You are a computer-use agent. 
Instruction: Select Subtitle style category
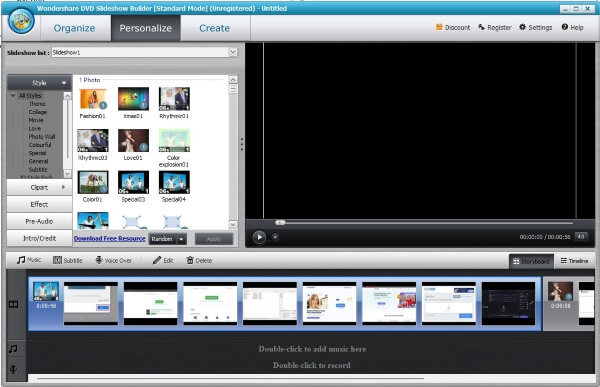pyautogui.click(x=38, y=170)
